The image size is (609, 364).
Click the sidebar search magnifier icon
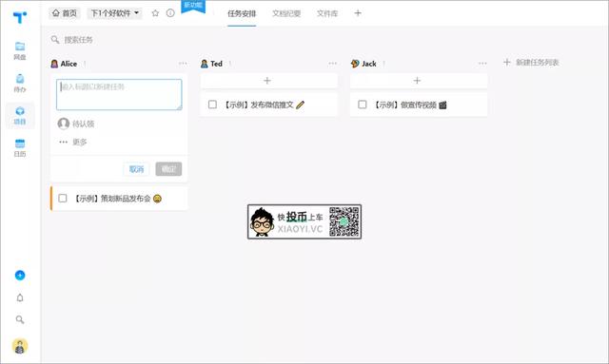point(20,319)
